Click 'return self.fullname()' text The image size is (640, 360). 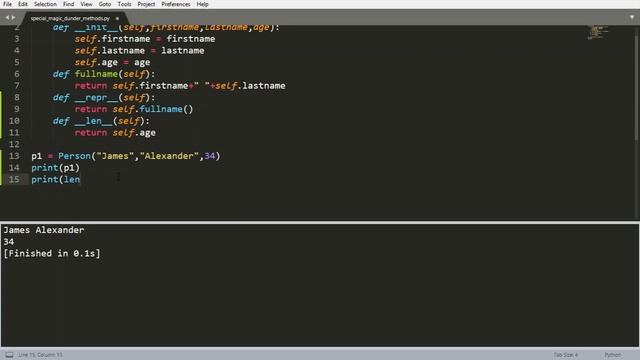[x=133, y=109]
